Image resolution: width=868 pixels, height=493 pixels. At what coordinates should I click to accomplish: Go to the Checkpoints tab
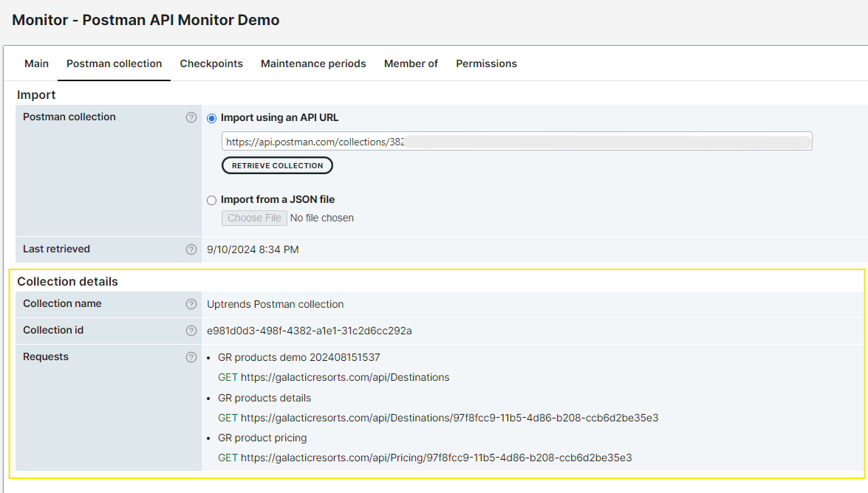[x=211, y=63]
